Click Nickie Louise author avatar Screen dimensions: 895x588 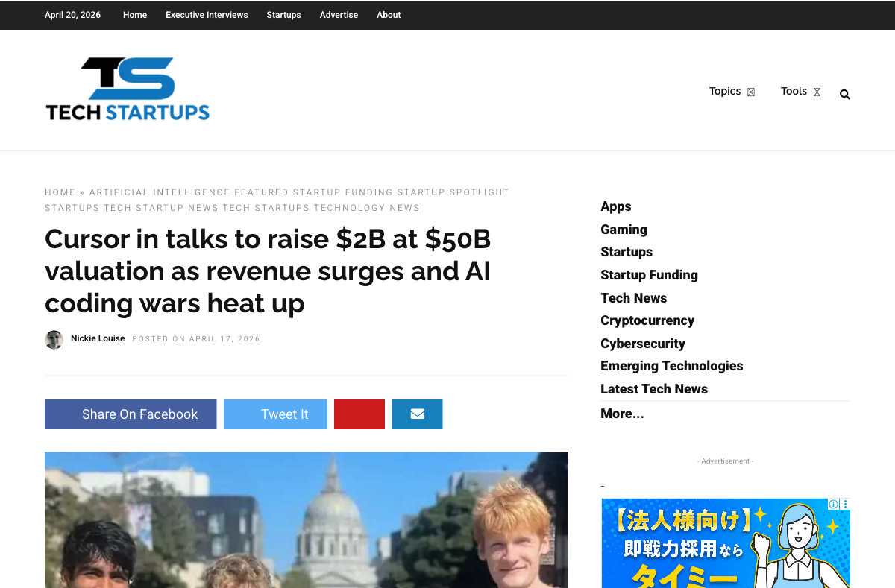tap(54, 340)
